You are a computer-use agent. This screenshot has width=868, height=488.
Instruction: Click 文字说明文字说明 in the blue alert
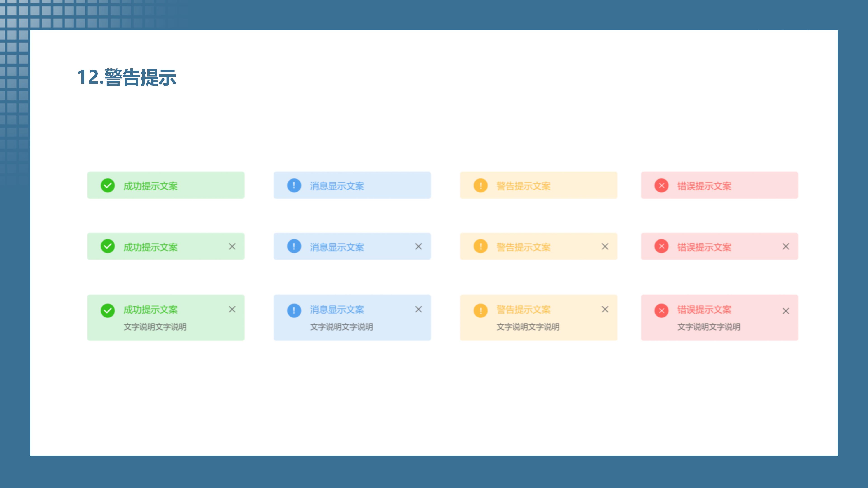[x=341, y=327]
